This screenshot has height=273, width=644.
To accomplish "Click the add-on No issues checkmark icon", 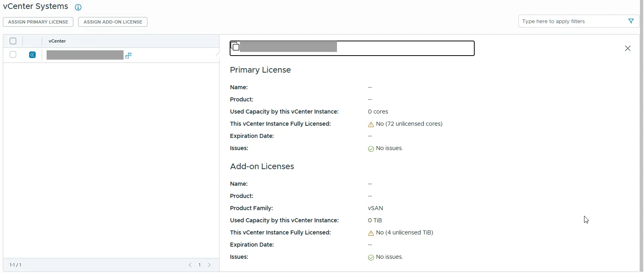I will coord(371,258).
